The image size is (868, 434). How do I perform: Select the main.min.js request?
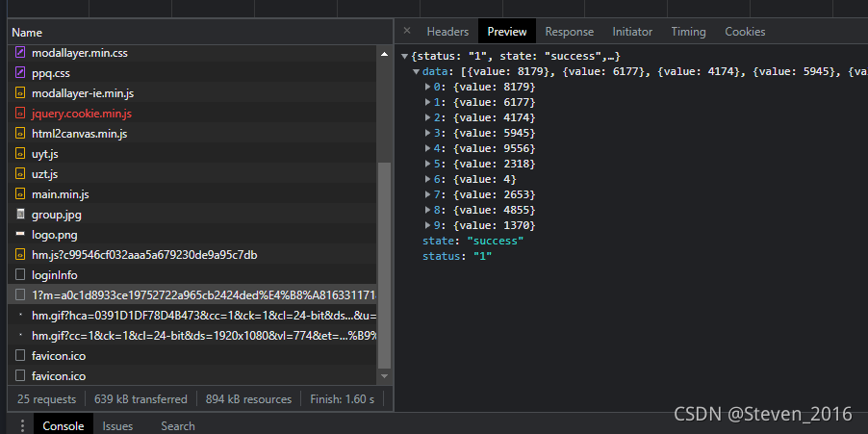(192, 194)
